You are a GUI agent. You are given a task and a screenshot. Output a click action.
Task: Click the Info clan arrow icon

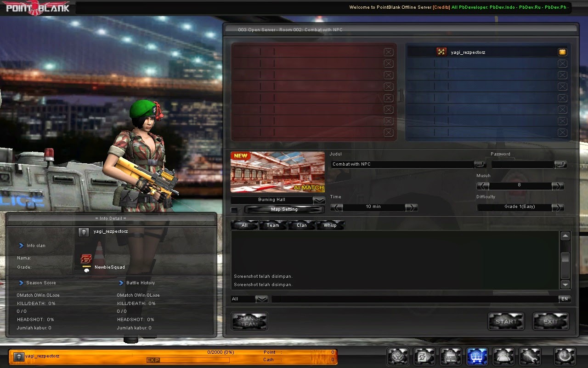(x=21, y=246)
